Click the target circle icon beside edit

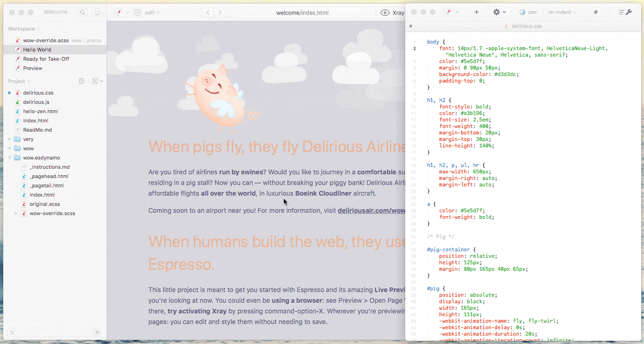138,13
